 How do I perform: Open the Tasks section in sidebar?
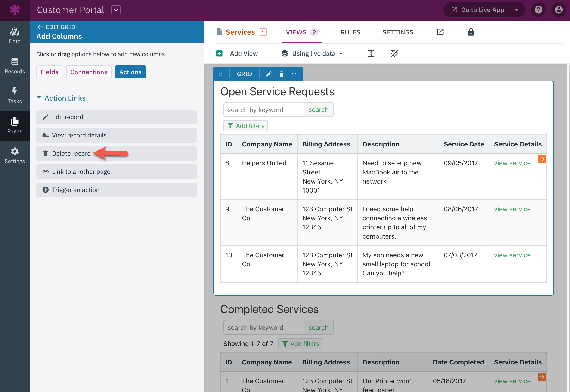[x=15, y=96]
